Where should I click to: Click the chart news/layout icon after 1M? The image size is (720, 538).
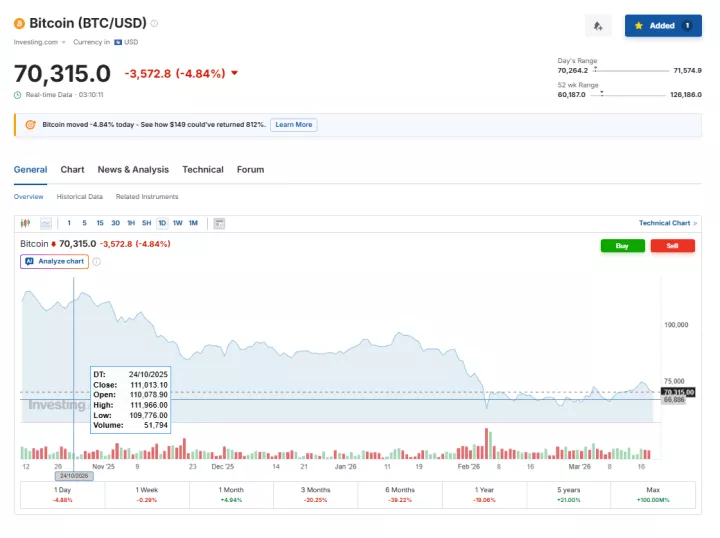coord(219,223)
